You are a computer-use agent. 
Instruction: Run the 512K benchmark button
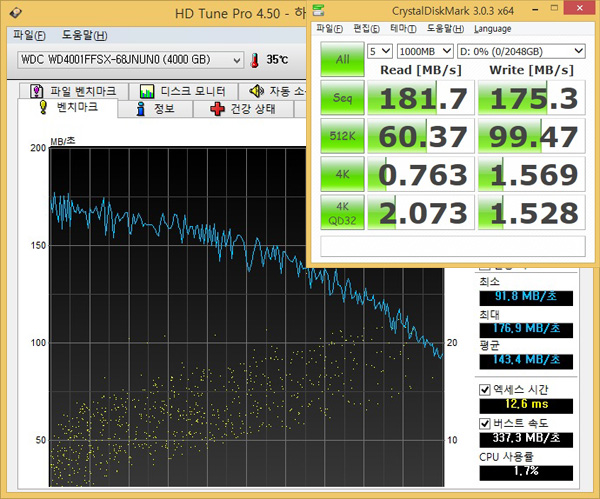342,136
